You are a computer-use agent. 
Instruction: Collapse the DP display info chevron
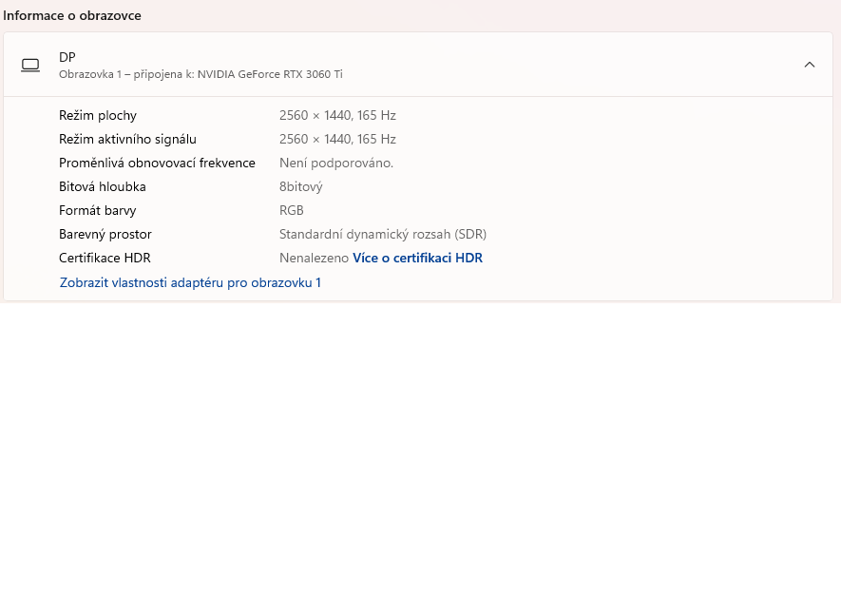coord(809,65)
